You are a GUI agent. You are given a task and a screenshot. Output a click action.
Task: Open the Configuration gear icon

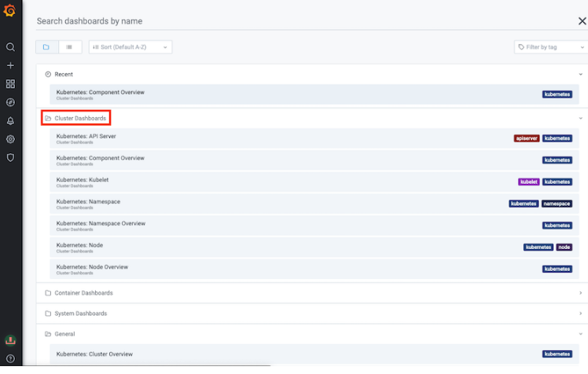[10, 139]
